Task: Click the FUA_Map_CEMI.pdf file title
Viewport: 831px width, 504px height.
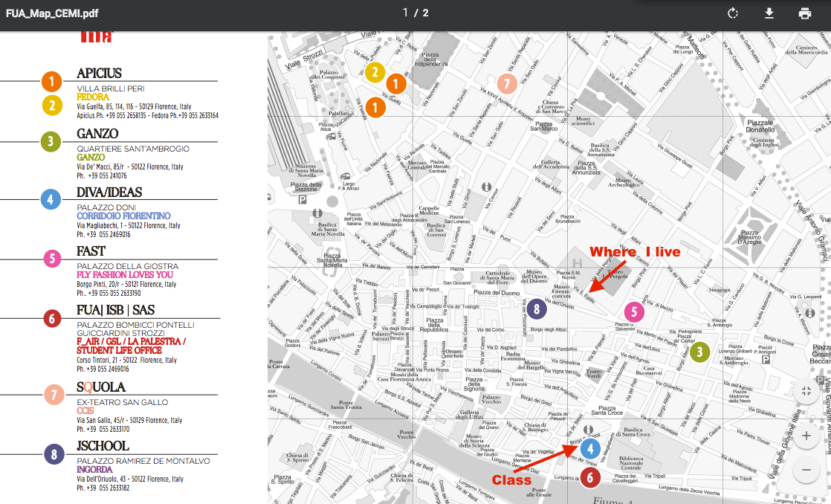Action: pyautogui.click(x=52, y=13)
